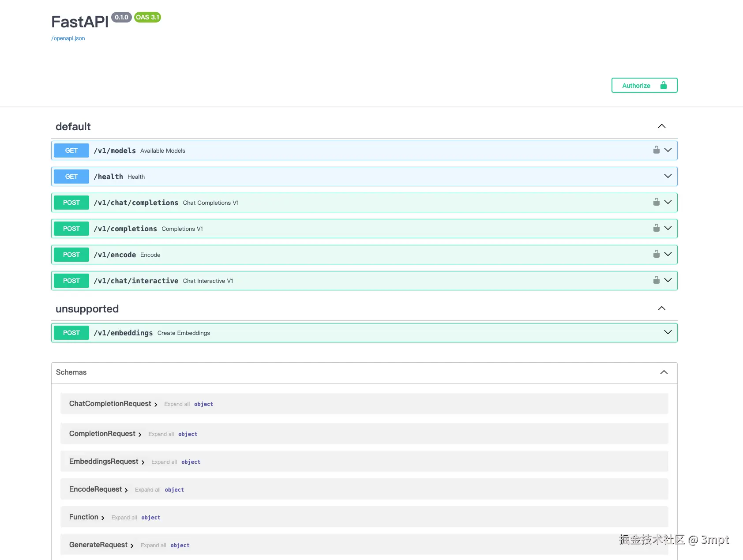The image size is (743, 560).
Task: Click the Chat Completions V1 description
Action: 211,203
